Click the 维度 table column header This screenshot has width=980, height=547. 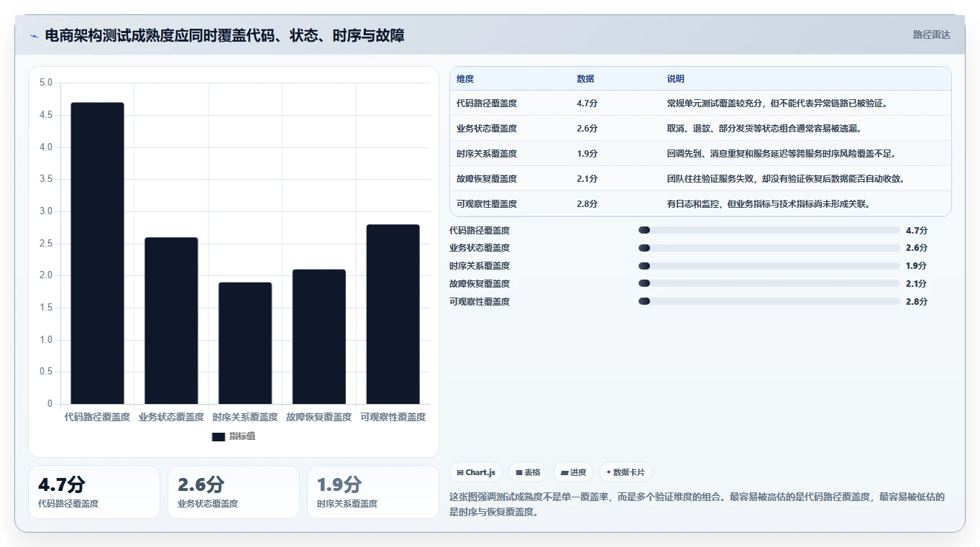pyautogui.click(x=465, y=79)
